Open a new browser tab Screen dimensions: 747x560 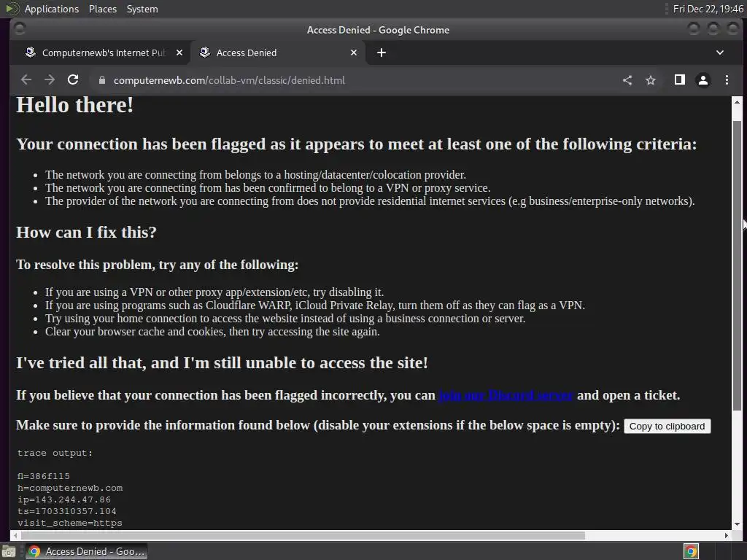[x=382, y=52]
